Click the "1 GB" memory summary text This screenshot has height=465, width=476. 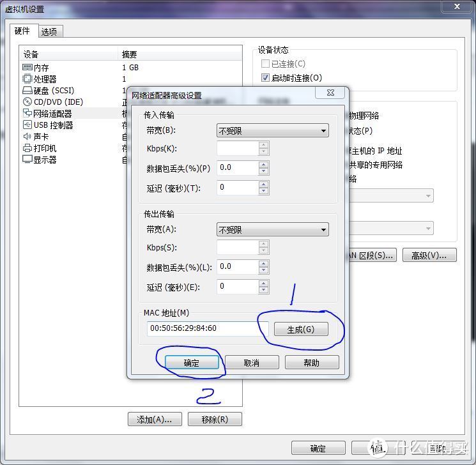[x=130, y=67]
